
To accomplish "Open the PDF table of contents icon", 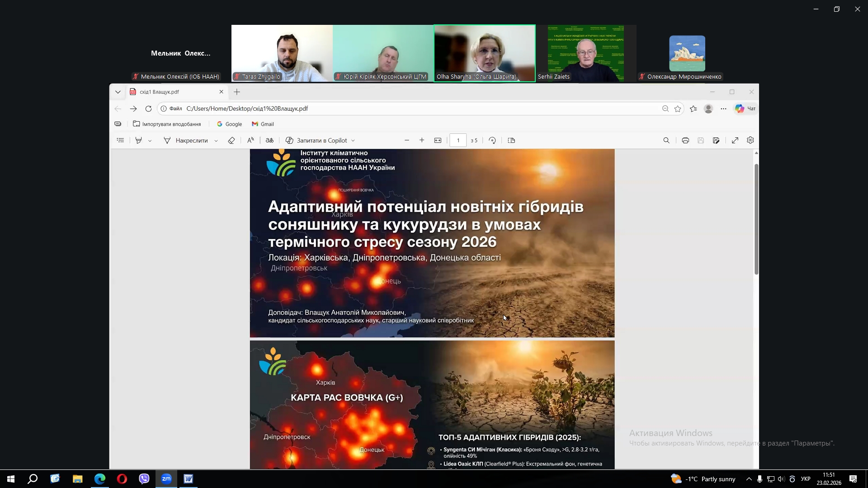I will (x=120, y=141).
